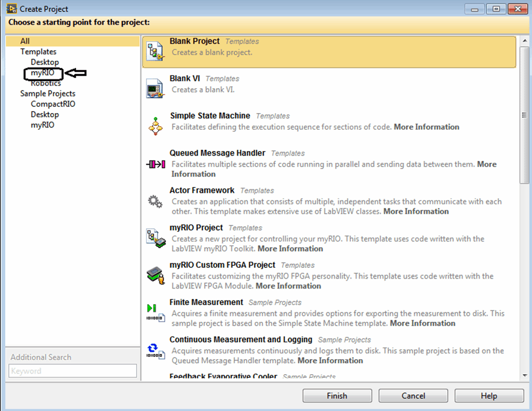Select the Continuous Measurement and Logging title
Image resolution: width=532 pixels, height=411 pixels.
pyautogui.click(x=241, y=339)
